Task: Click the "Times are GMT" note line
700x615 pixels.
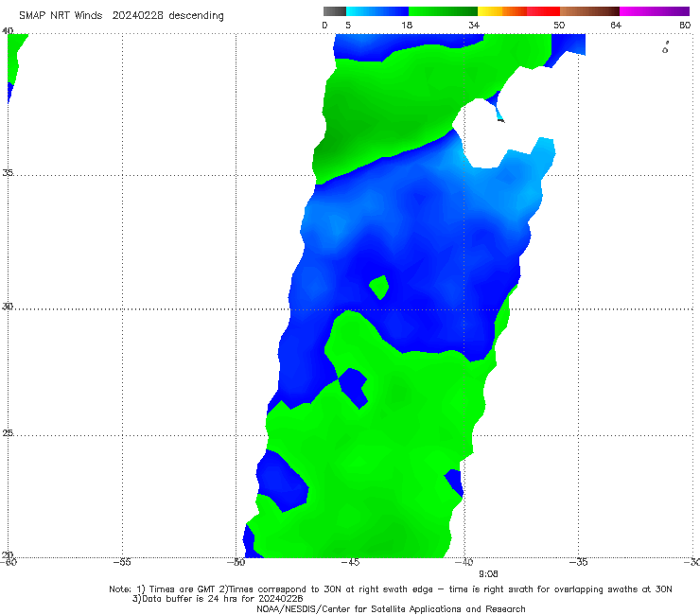Action: (x=391, y=589)
